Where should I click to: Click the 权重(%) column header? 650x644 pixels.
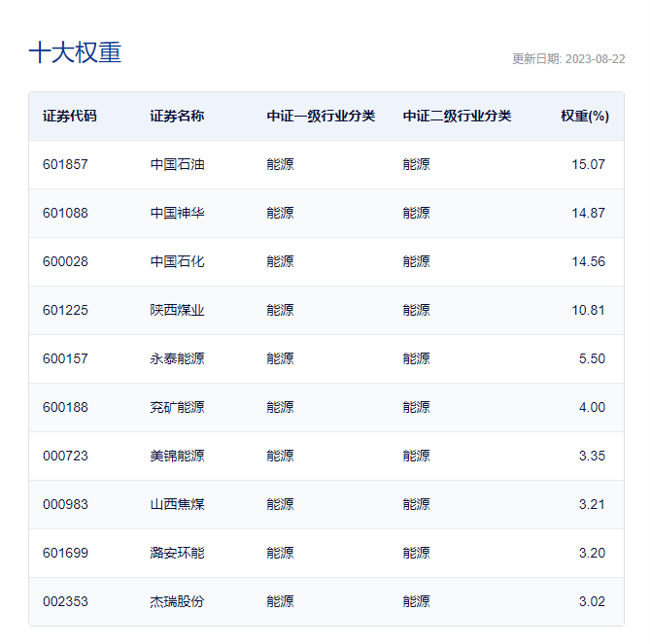(x=584, y=117)
